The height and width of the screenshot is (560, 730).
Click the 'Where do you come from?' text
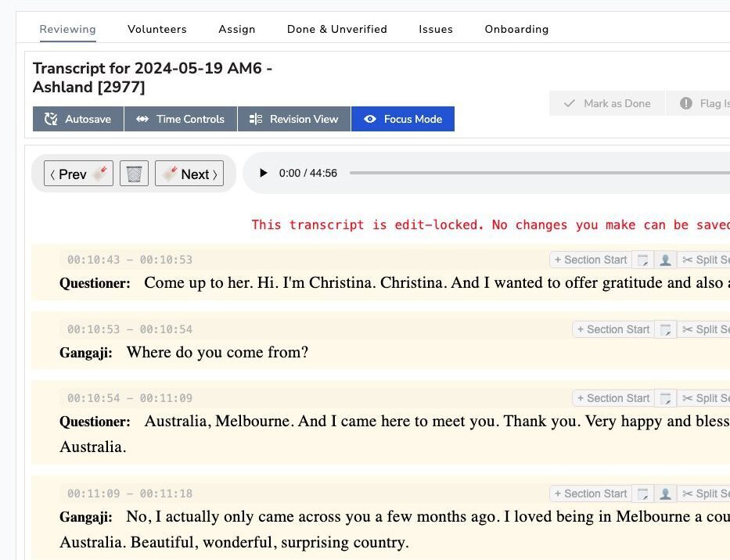click(218, 353)
